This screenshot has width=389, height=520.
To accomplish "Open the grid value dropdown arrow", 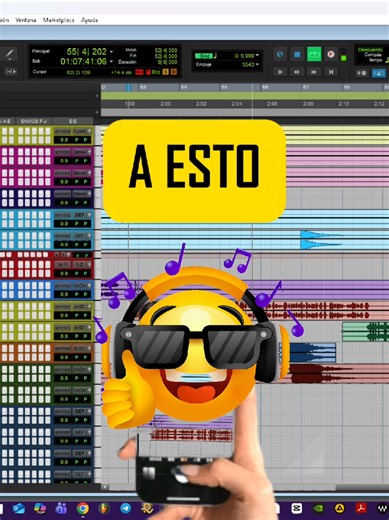I will click(x=257, y=55).
